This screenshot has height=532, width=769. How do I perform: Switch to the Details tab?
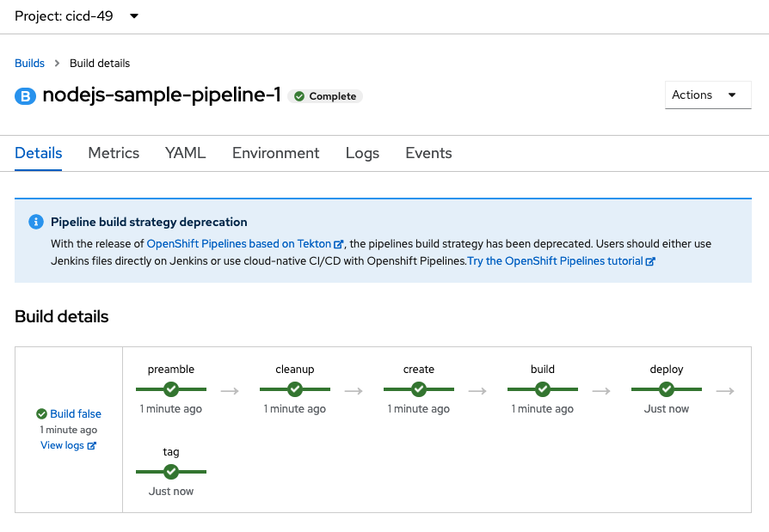[x=38, y=153]
